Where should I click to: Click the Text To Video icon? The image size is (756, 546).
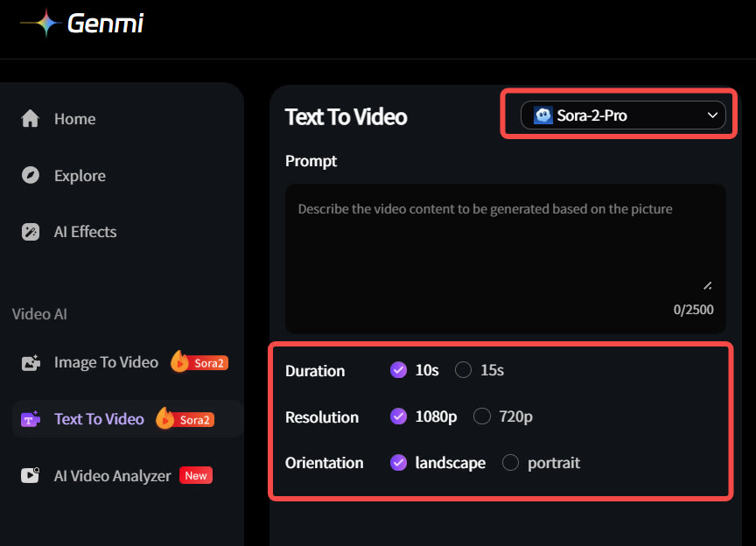(31, 418)
